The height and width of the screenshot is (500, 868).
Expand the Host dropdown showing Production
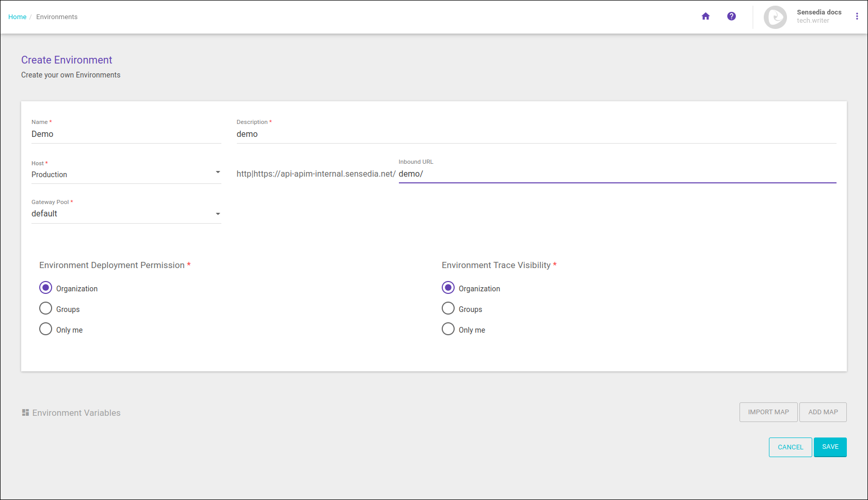(x=126, y=175)
